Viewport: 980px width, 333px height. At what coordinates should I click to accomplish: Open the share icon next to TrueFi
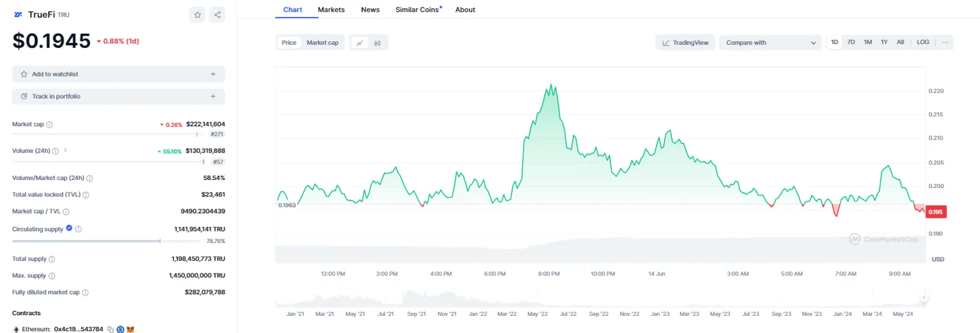coord(217,15)
